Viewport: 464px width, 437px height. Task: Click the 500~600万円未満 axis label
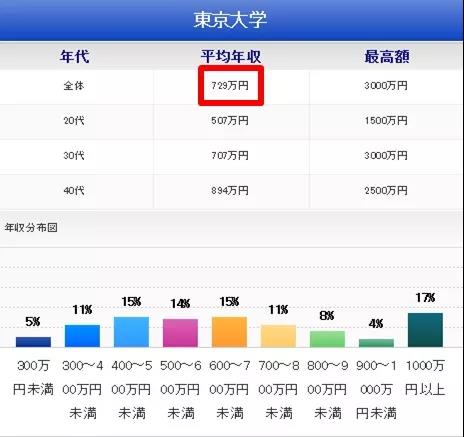pos(180,389)
